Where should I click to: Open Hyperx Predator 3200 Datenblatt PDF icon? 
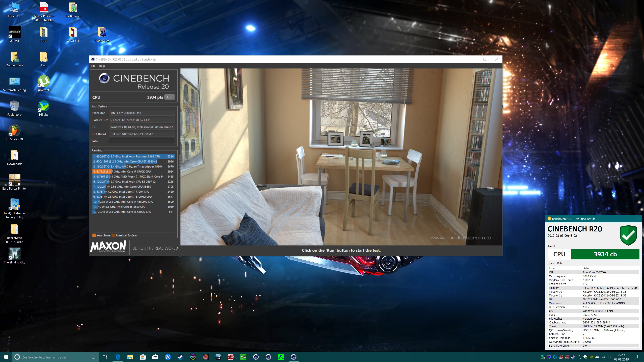43,12
